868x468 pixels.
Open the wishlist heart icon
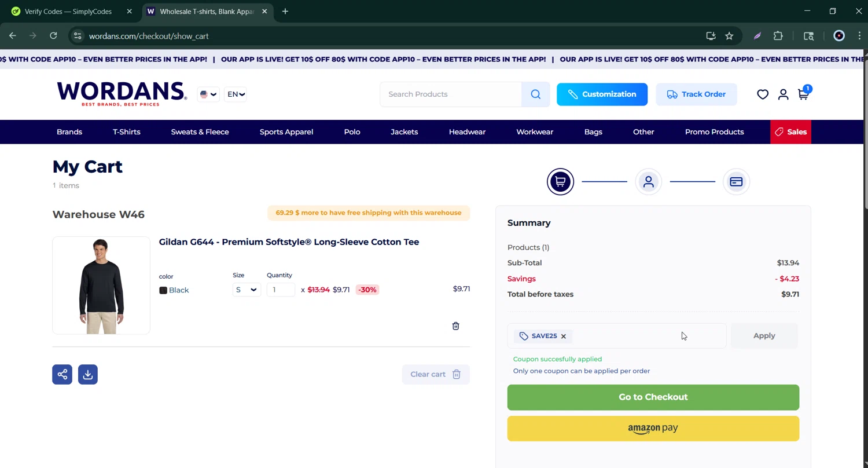pos(763,94)
